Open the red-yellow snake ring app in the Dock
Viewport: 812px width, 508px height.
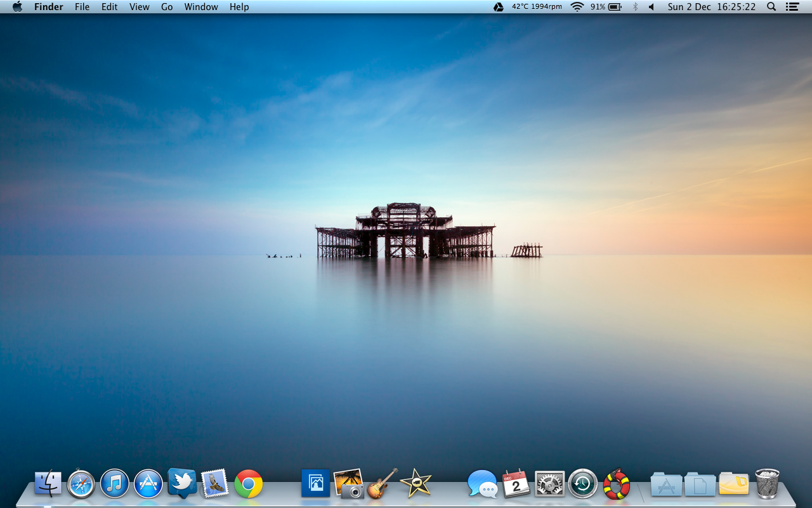pyautogui.click(x=617, y=484)
